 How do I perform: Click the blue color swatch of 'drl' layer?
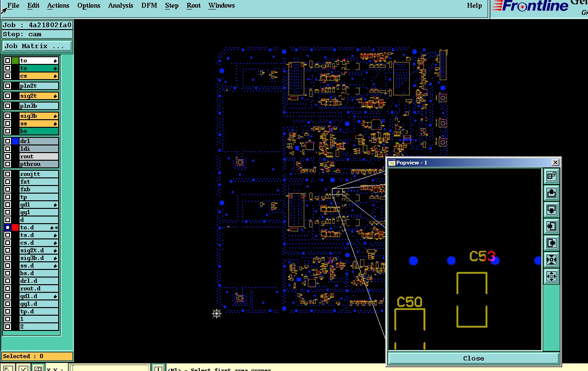15,141
